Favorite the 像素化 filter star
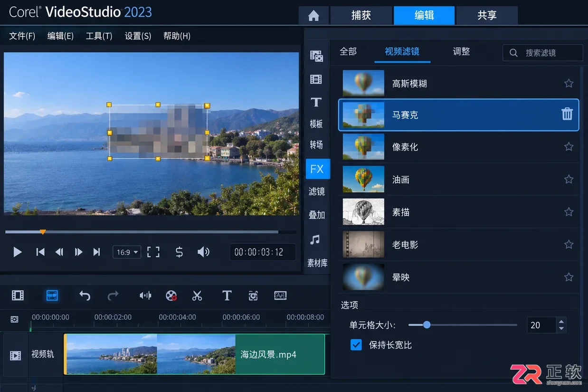 569,147
